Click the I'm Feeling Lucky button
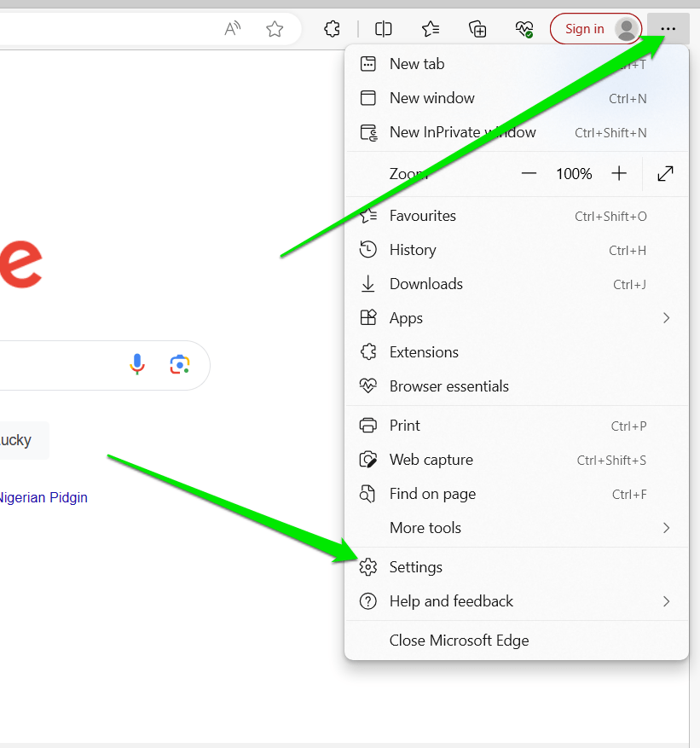Screen dimensions: 700x748 tap(24, 440)
